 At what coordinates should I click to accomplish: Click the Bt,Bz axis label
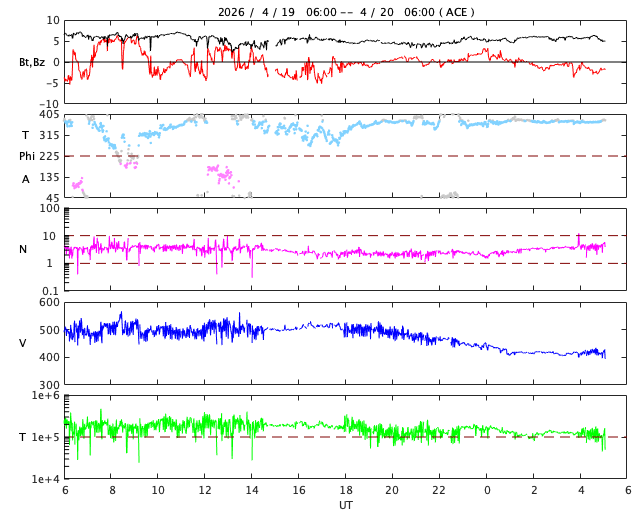click(x=33, y=62)
